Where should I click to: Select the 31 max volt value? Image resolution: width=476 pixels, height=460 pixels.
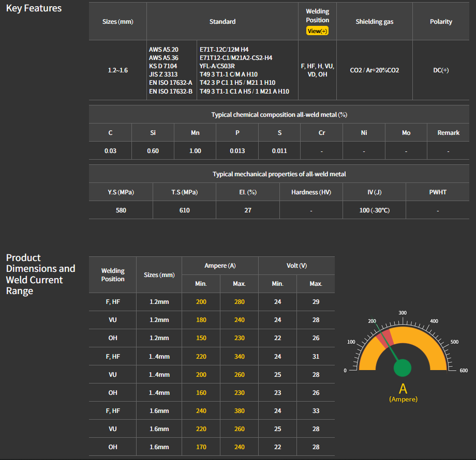pyautogui.click(x=316, y=356)
